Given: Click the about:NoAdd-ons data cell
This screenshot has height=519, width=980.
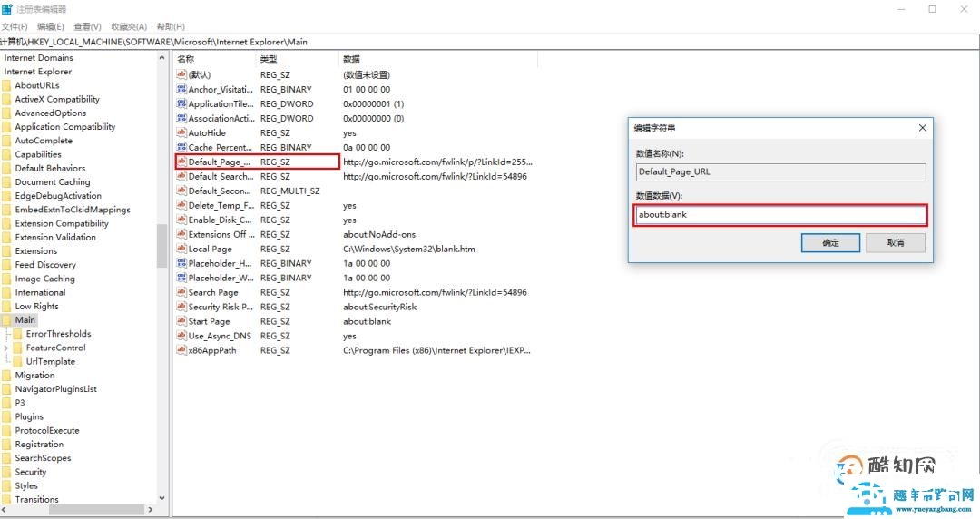Looking at the screenshot, I should click(x=379, y=234).
